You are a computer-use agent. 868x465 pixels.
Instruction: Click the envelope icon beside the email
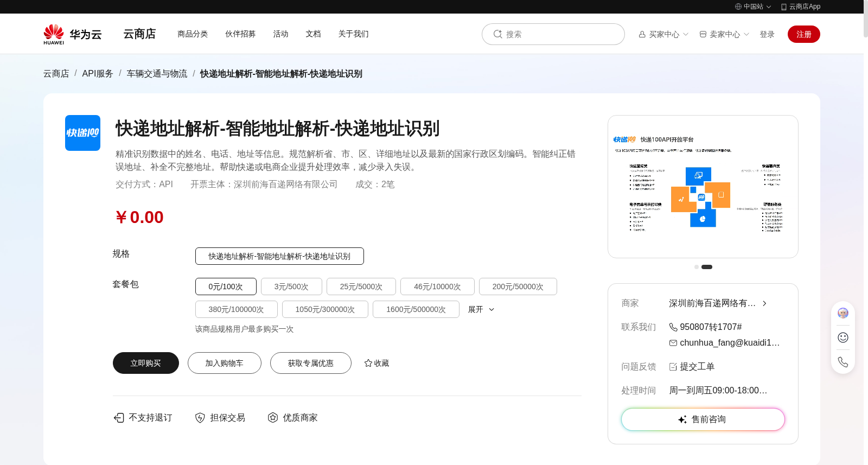point(673,343)
